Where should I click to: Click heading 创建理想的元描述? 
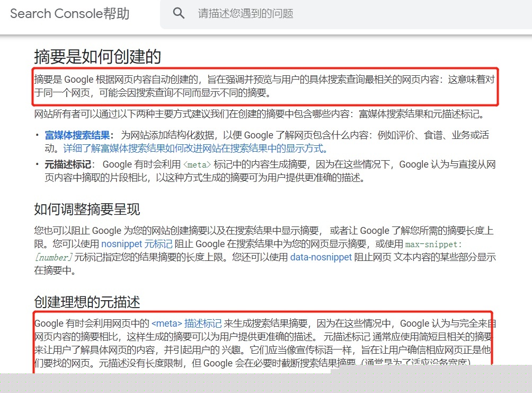coord(87,302)
